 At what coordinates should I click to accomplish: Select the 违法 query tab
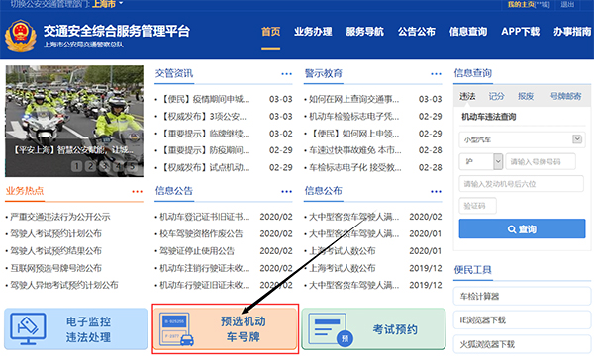tap(467, 96)
